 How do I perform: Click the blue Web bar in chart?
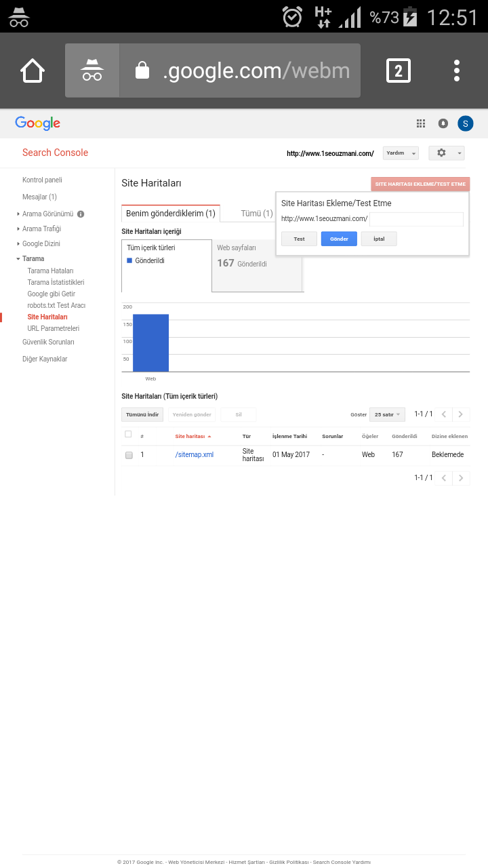[x=150, y=343]
